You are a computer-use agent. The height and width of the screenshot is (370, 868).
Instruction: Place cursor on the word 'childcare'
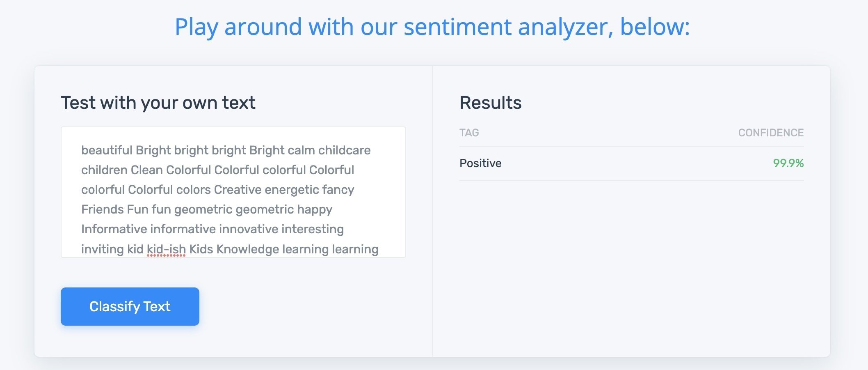tap(344, 150)
